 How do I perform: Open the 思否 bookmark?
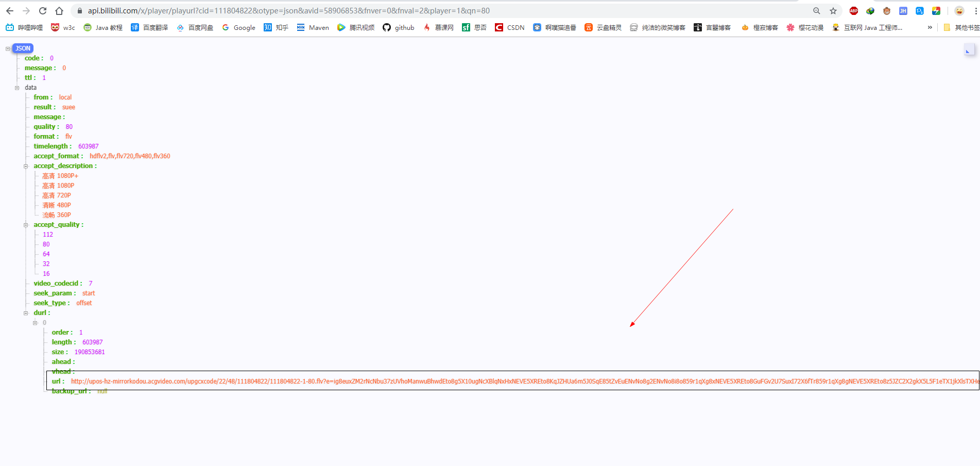point(474,27)
